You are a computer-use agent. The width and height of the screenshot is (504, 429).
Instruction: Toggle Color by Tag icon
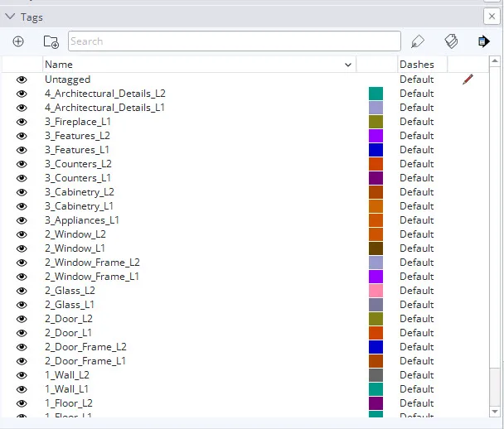click(451, 41)
